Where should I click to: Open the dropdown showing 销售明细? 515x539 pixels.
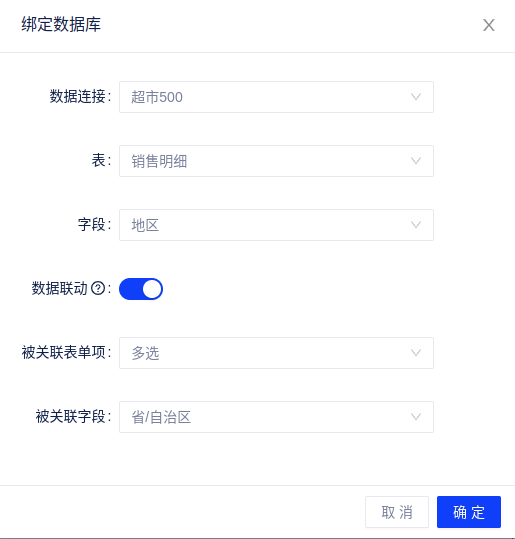(276, 161)
